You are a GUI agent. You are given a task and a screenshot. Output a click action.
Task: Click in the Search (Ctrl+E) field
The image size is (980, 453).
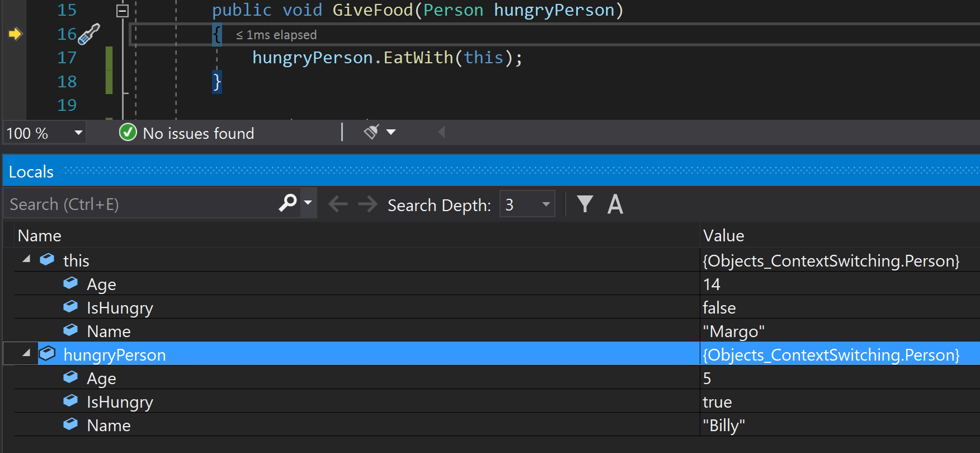[140, 204]
